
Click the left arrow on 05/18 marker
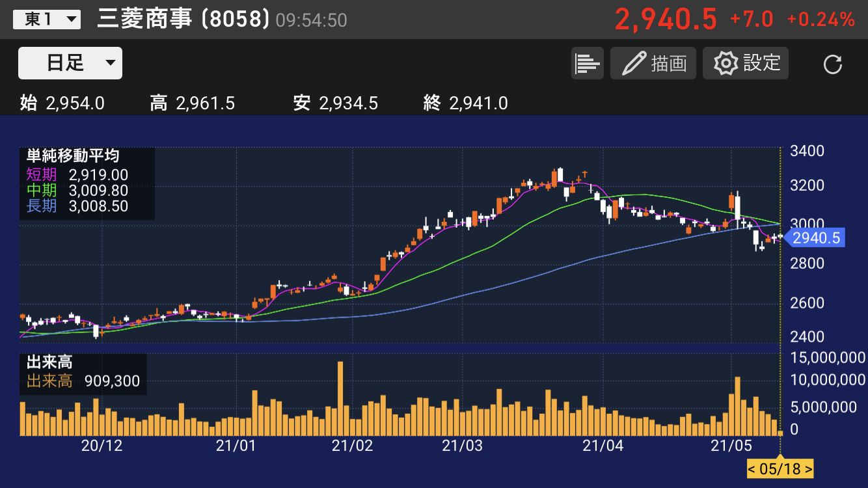752,468
